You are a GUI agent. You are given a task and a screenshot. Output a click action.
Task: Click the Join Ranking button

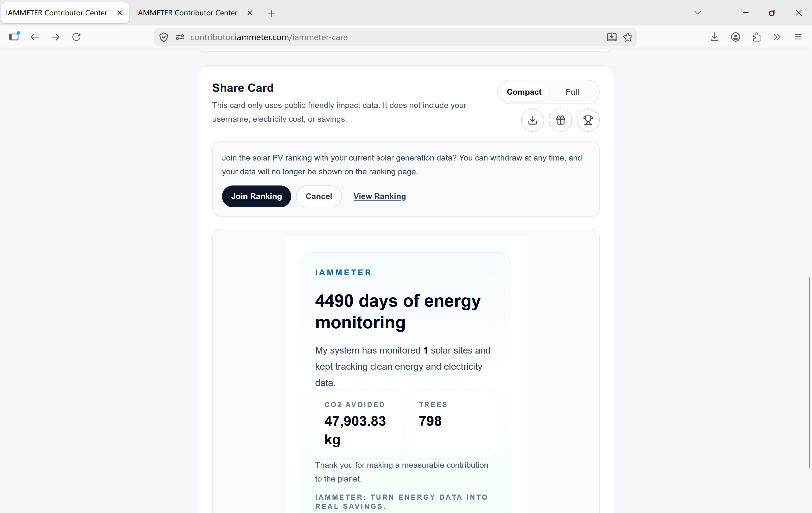(x=256, y=196)
